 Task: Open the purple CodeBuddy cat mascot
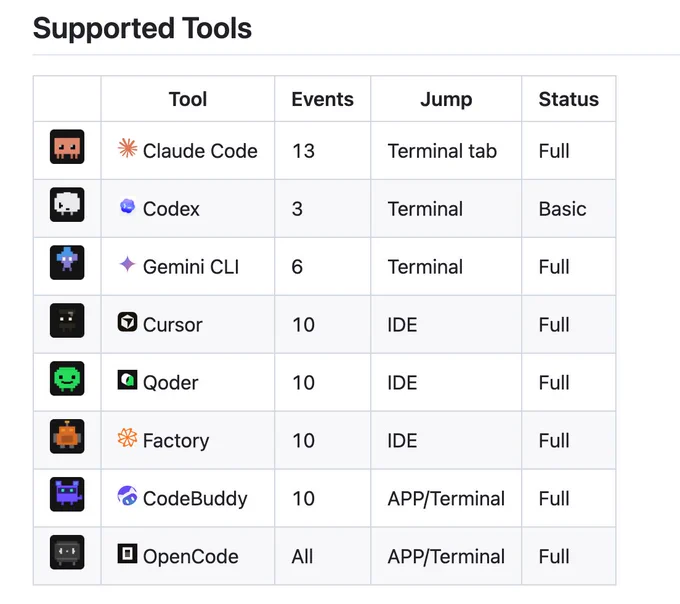click(67, 494)
